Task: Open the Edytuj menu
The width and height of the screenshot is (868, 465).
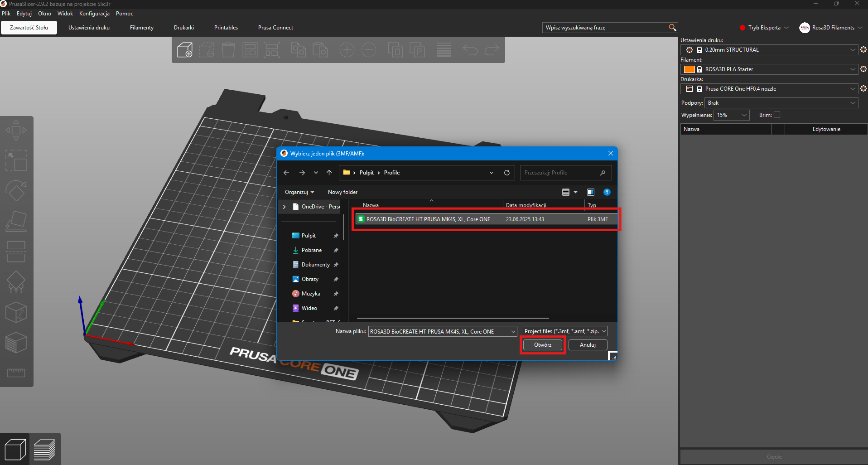Action: (24, 14)
